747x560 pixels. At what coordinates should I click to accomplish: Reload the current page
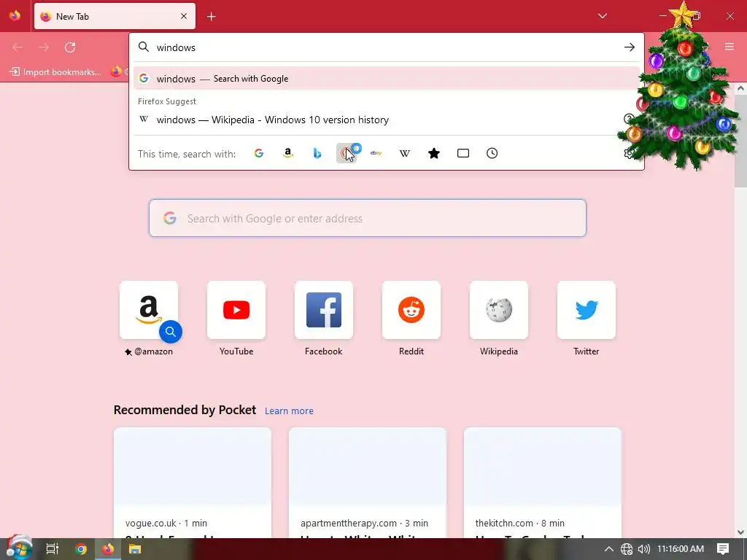70,47
